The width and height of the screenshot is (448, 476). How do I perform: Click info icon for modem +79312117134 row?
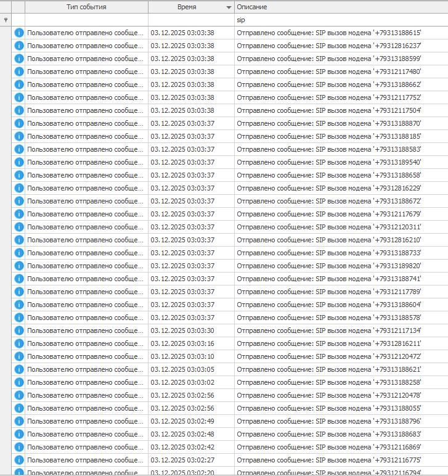(18, 330)
